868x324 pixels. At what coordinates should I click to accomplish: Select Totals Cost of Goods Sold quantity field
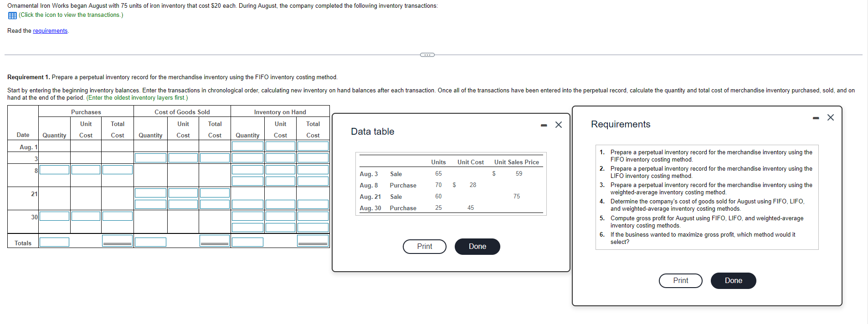150,242
